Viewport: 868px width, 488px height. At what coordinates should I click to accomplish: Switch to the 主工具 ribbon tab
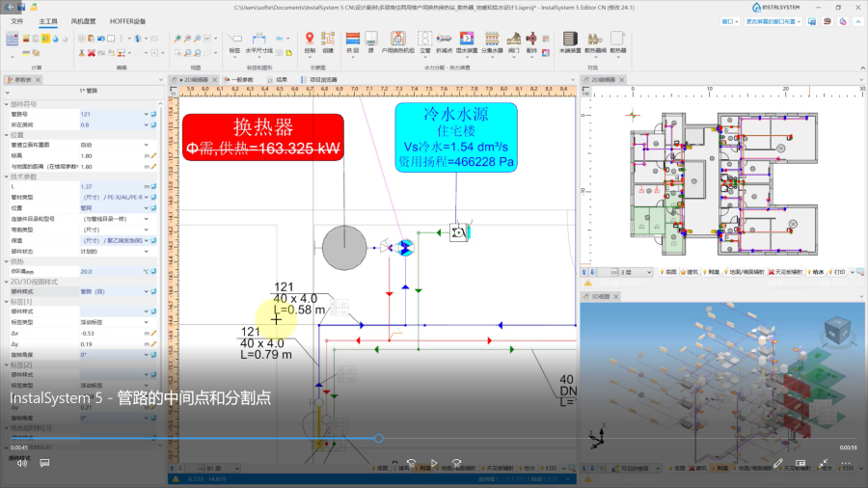[48, 21]
